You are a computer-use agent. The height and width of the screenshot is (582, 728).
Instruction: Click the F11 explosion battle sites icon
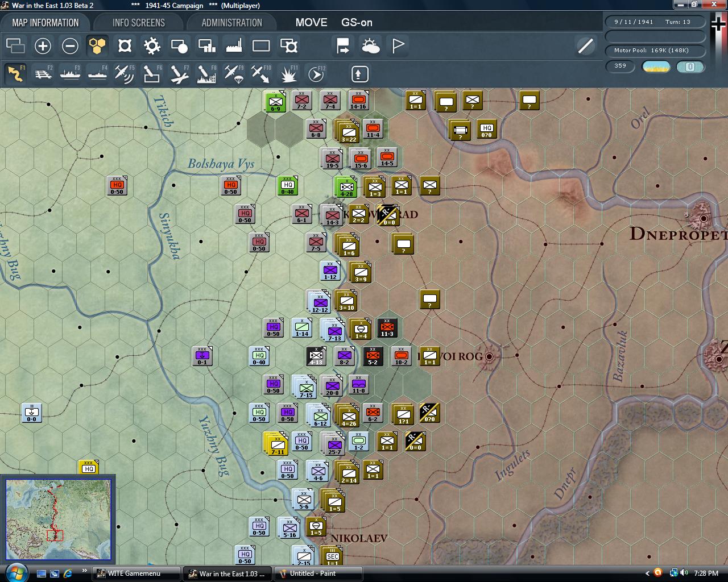pyautogui.click(x=289, y=74)
